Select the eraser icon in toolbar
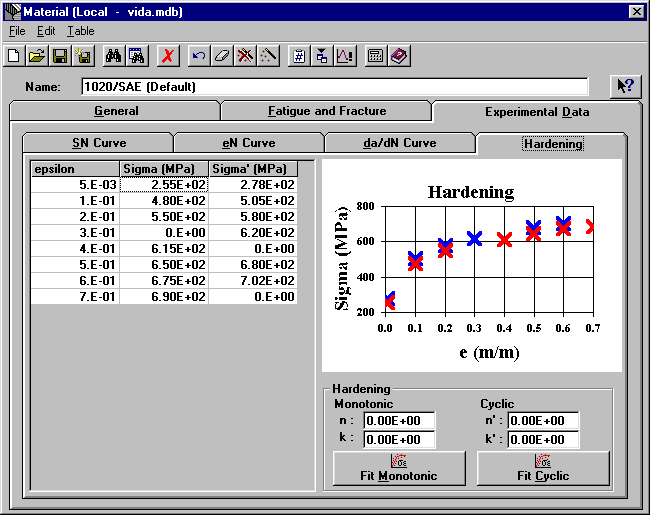Viewport: 650px width, 515px height. (x=221, y=56)
